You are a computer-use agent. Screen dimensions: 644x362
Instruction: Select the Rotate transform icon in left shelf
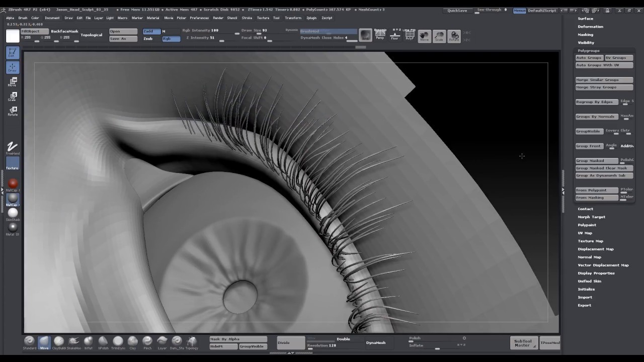13,111
